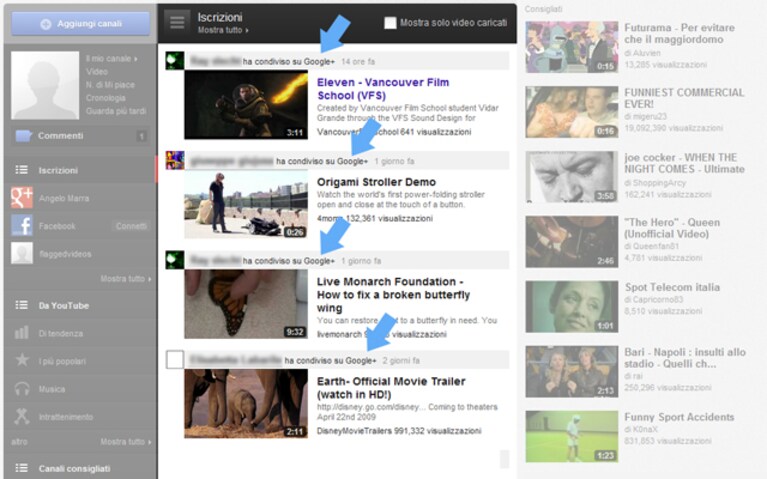Click sharer avatar above Origami Stroller

tap(175, 160)
